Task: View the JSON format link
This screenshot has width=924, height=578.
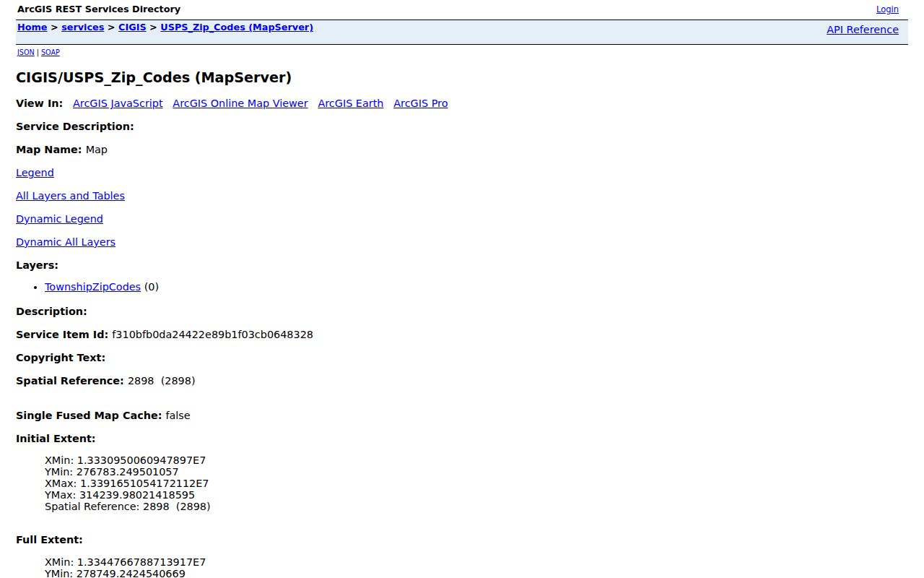Action: [x=26, y=52]
